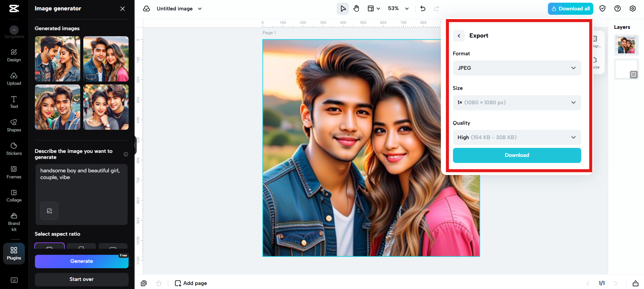The width and height of the screenshot is (644, 289).
Task: Open the Frames panel
Action: pos(14,172)
